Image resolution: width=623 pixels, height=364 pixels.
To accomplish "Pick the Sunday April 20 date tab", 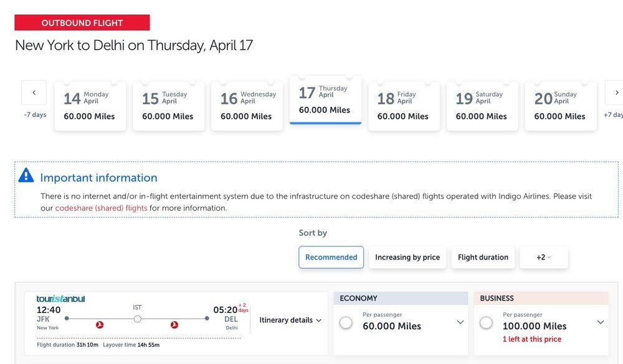I will click(561, 106).
